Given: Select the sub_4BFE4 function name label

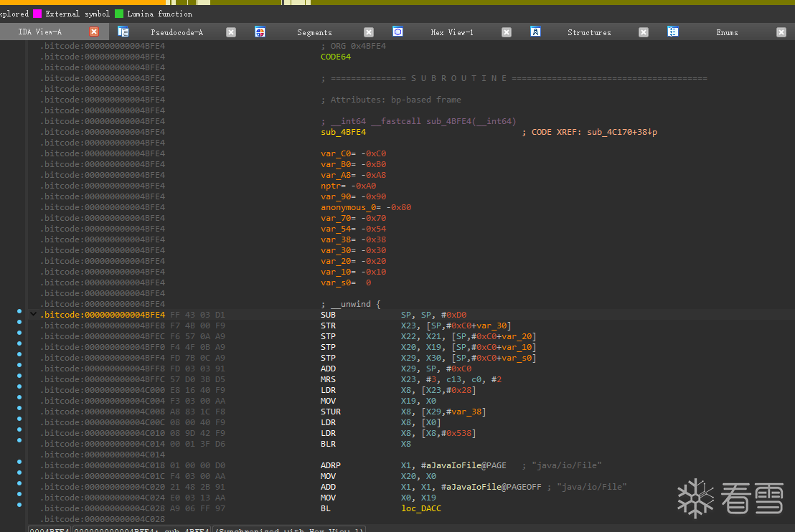Looking at the screenshot, I should [x=343, y=132].
